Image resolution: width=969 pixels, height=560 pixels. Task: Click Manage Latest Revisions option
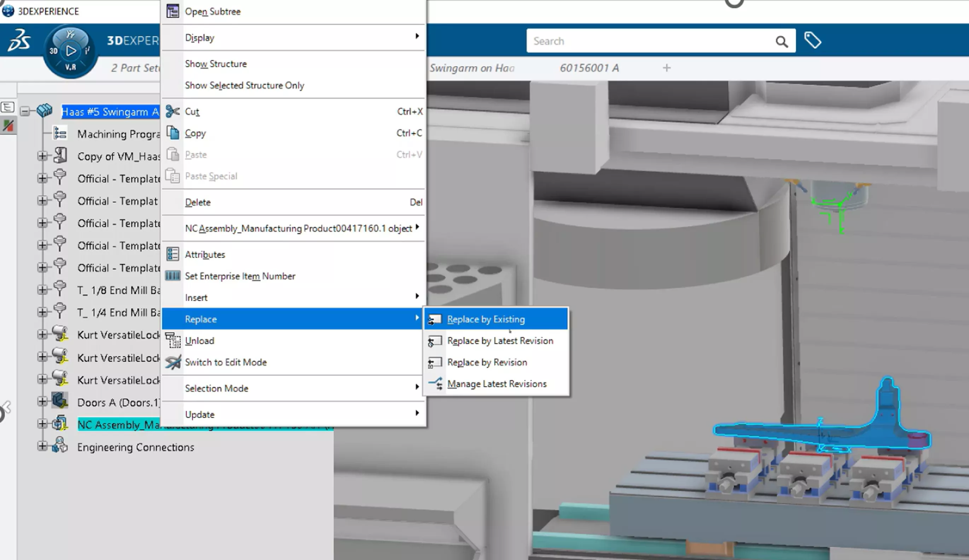[496, 383]
